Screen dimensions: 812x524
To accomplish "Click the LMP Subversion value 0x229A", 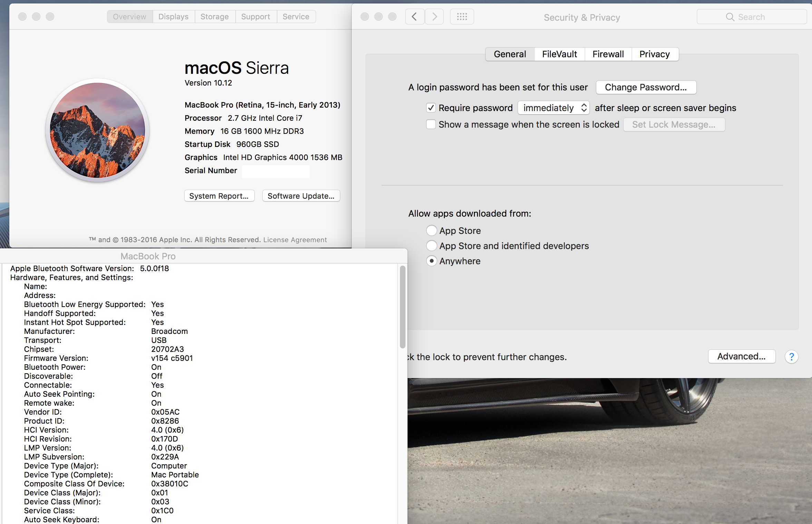I will (165, 457).
